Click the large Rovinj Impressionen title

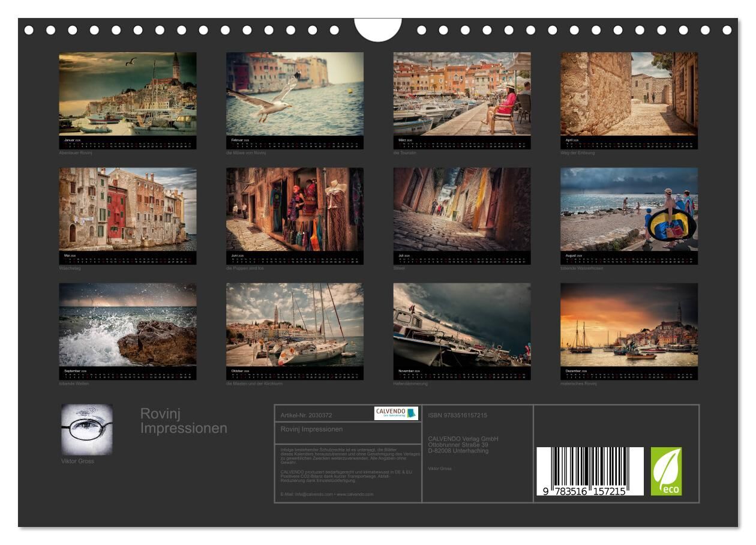pos(184,421)
